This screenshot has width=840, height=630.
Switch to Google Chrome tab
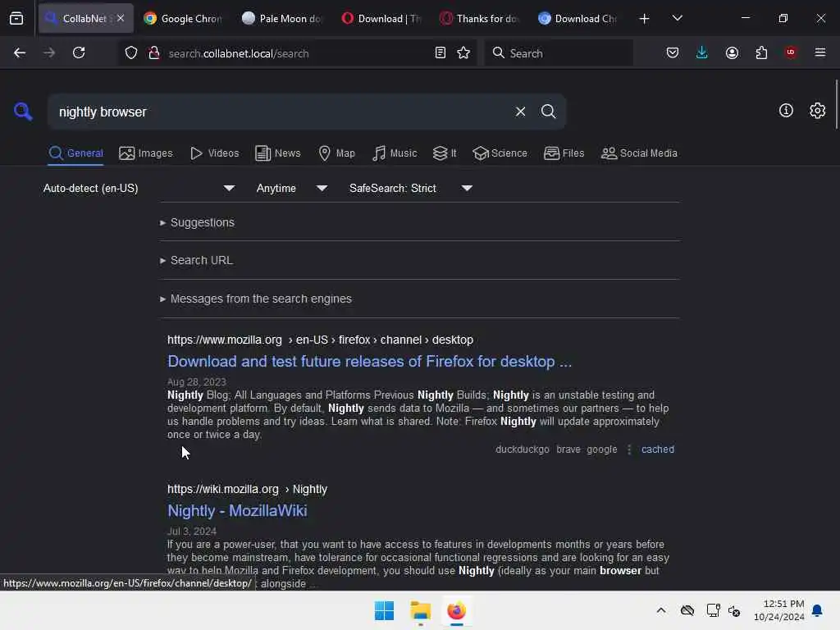(x=183, y=18)
